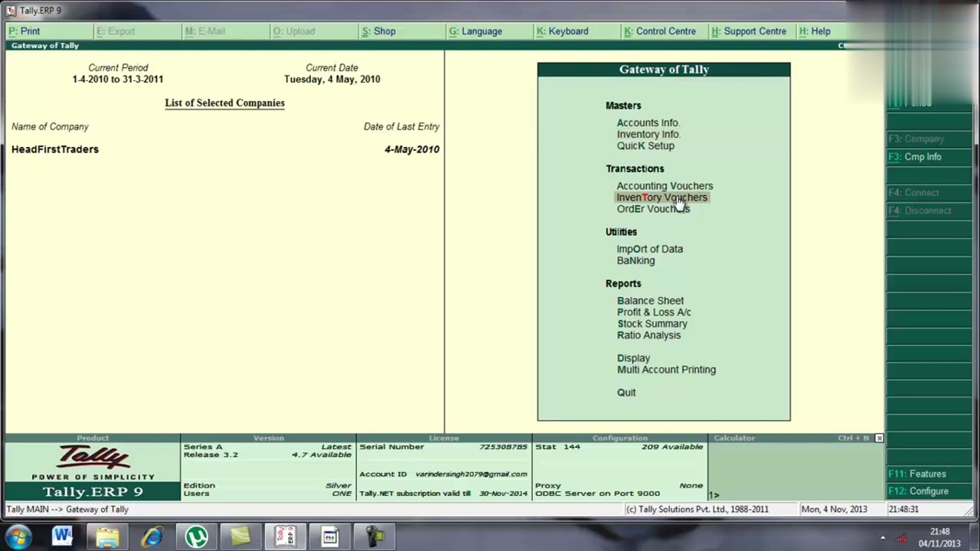Click the F4: Connect side button
Image resolution: width=980 pixels, height=551 pixels.
click(930, 193)
